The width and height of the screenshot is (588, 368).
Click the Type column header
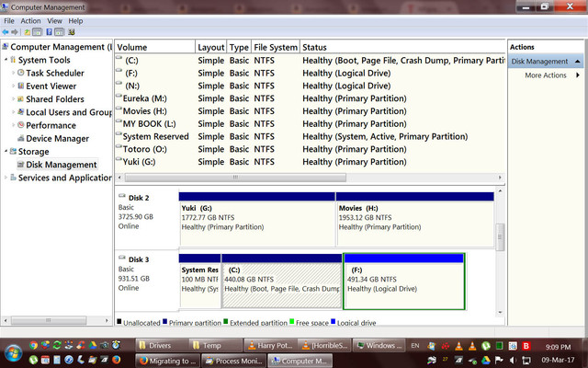click(239, 47)
